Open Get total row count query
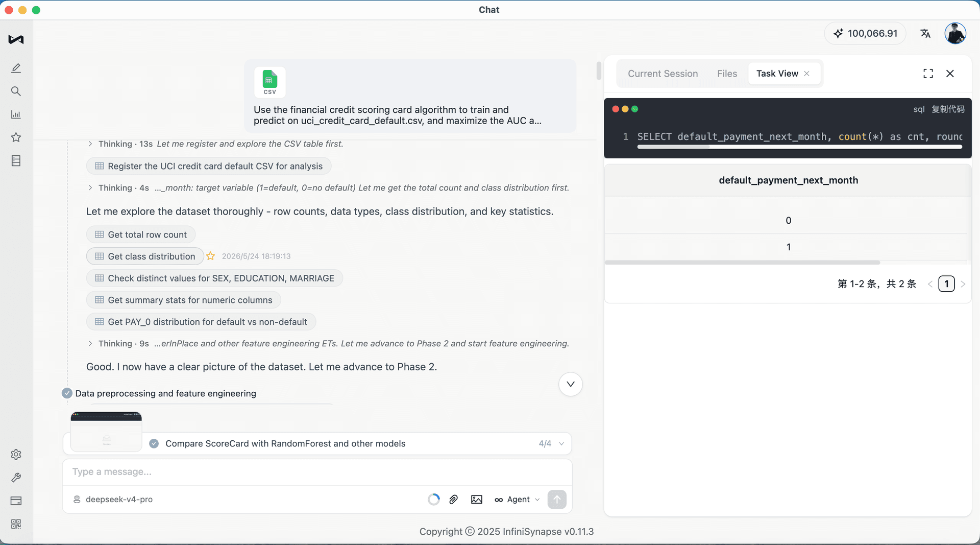The width and height of the screenshot is (980, 545). point(141,234)
